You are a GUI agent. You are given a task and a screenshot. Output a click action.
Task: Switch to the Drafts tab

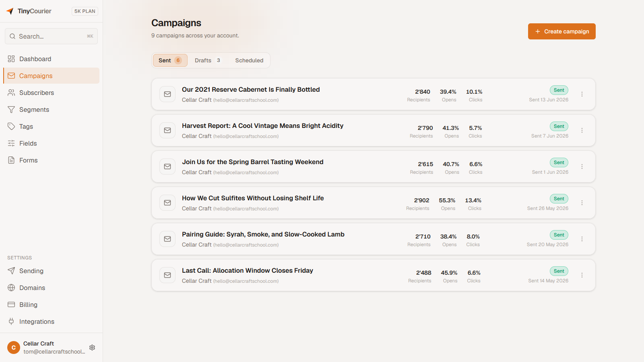point(207,60)
